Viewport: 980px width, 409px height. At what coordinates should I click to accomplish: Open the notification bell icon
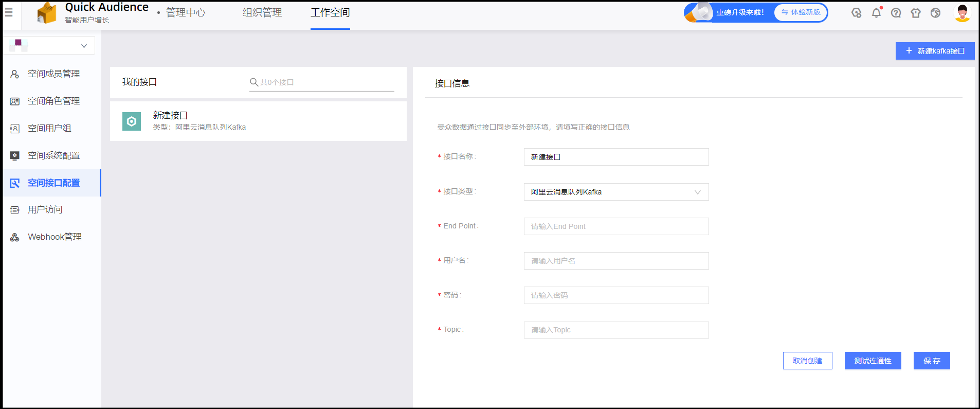(876, 13)
